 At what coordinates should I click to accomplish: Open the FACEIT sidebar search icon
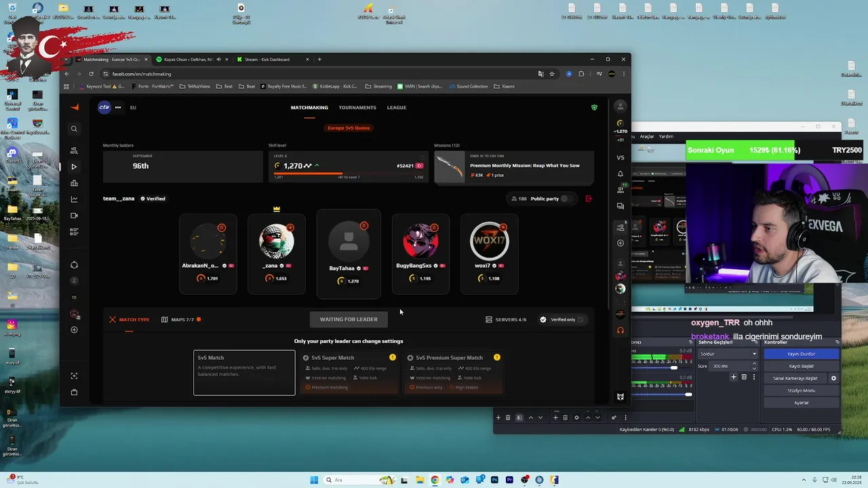[x=74, y=129]
